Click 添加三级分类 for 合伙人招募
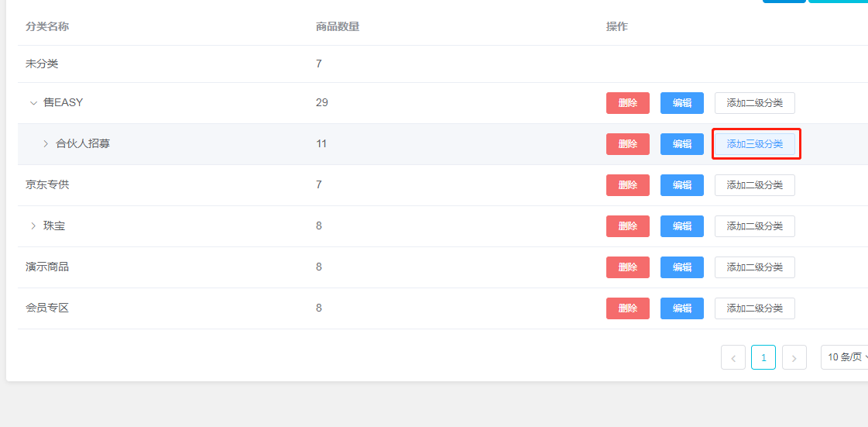Viewport: 868px width, 427px height. pyautogui.click(x=755, y=144)
